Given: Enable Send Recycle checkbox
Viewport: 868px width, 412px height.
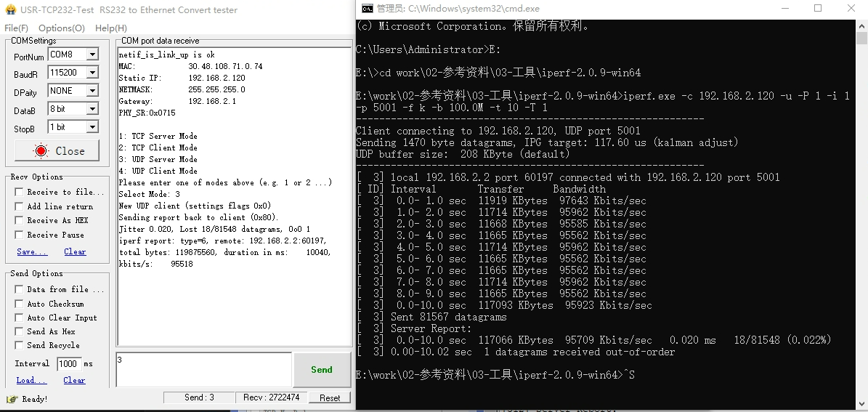Looking at the screenshot, I should (x=19, y=345).
